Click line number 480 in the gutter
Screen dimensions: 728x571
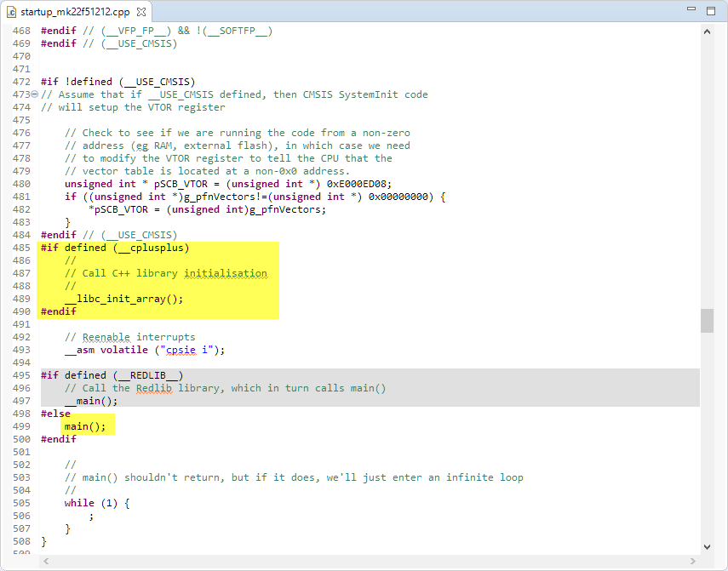tap(21, 184)
